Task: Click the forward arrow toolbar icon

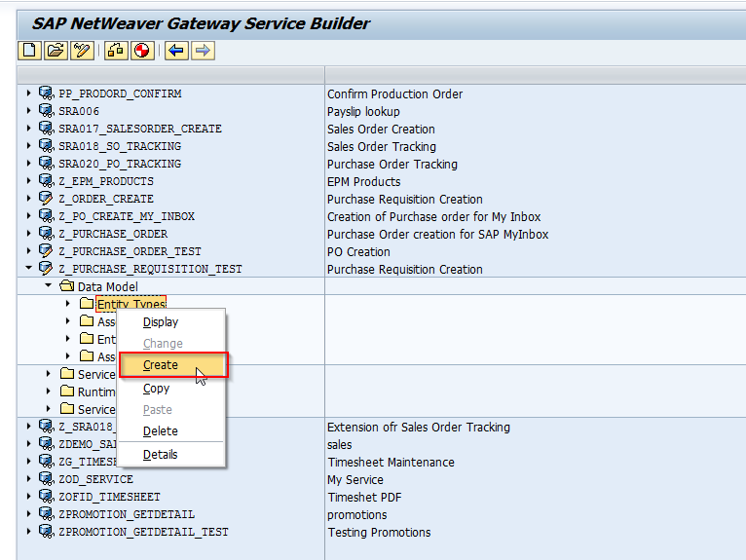Action: (203, 51)
